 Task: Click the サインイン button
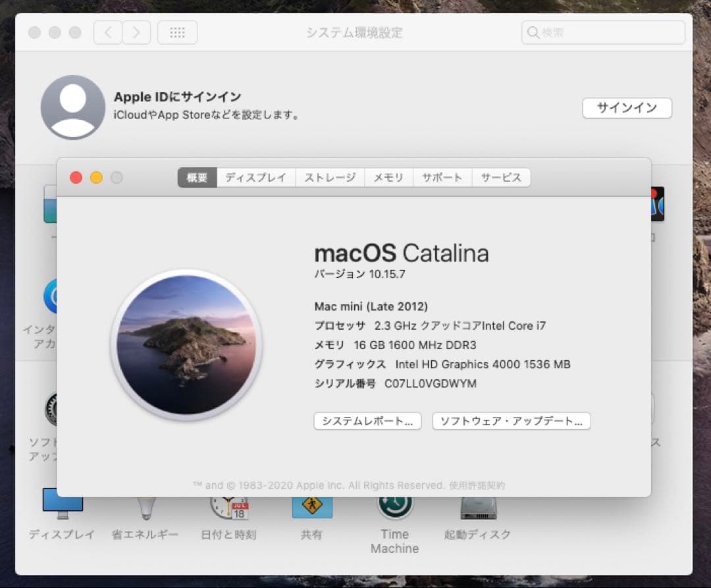(x=626, y=107)
